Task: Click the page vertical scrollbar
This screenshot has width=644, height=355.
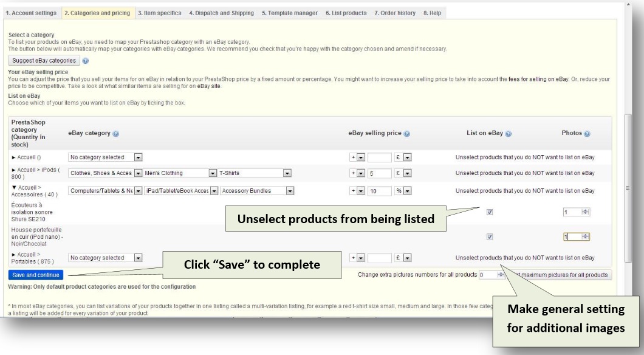Action: [627, 188]
